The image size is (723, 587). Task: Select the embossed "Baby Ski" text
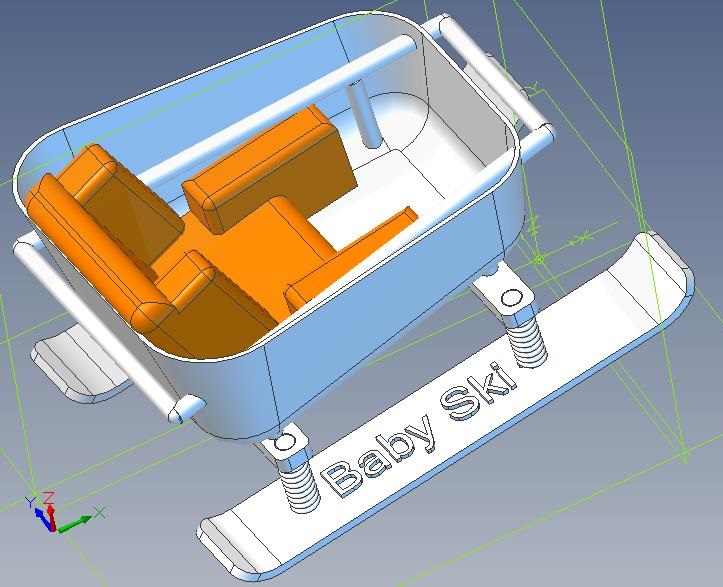(420, 432)
